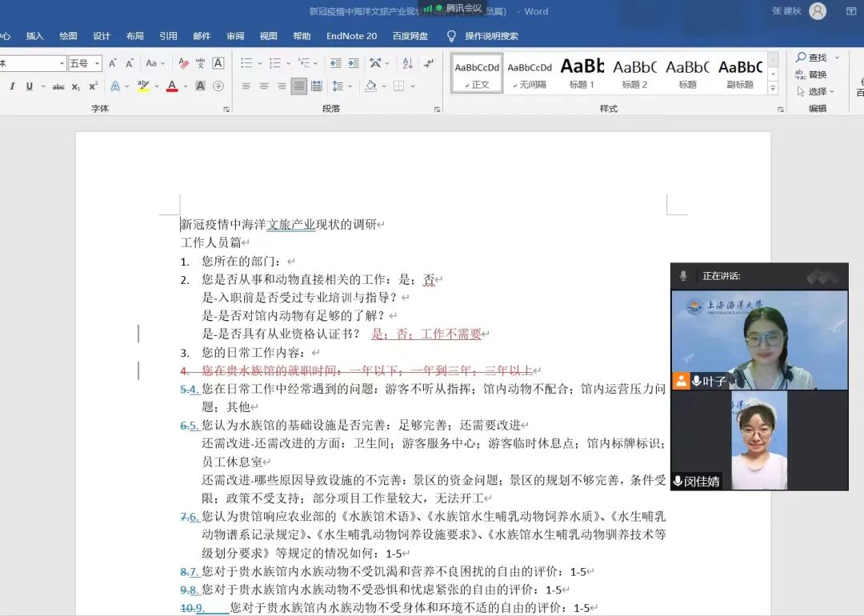Select the 闵佳婧 participant video thumbnail
This screenshot has width=864, height=616.
coord(758,440)
